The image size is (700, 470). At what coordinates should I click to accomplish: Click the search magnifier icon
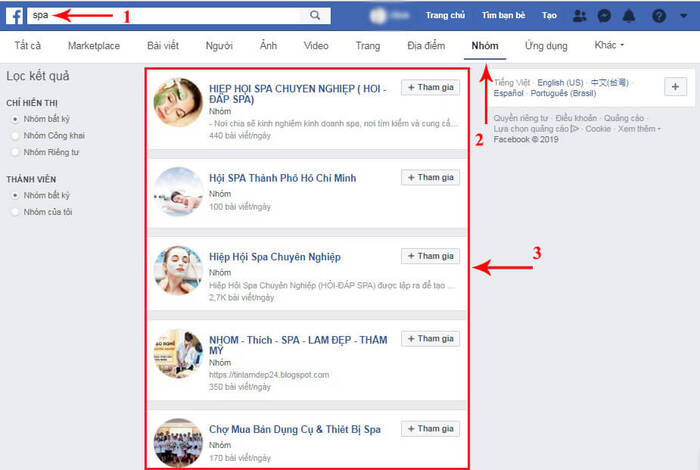tap(315, 16)
